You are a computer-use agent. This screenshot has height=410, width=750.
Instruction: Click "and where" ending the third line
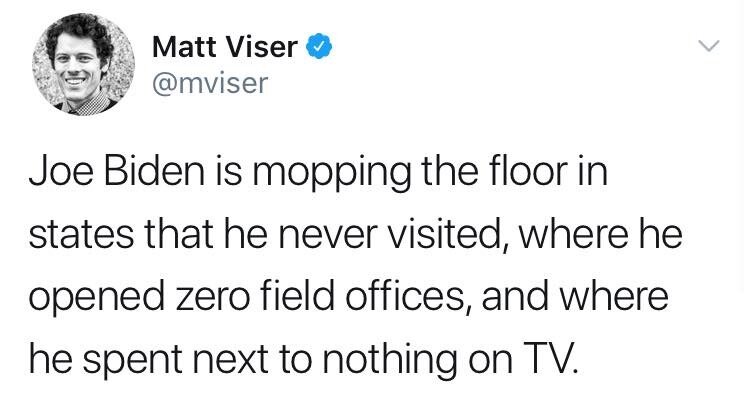click(575, 297)
